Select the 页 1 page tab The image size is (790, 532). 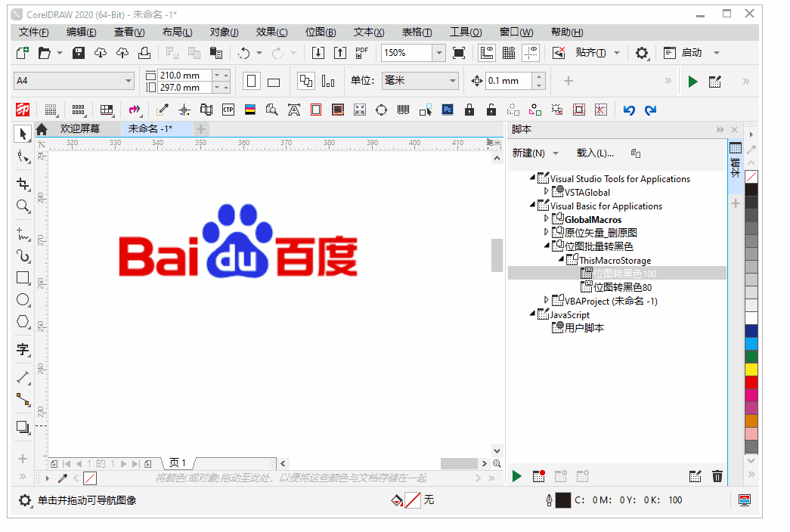(x=178, y=463)
